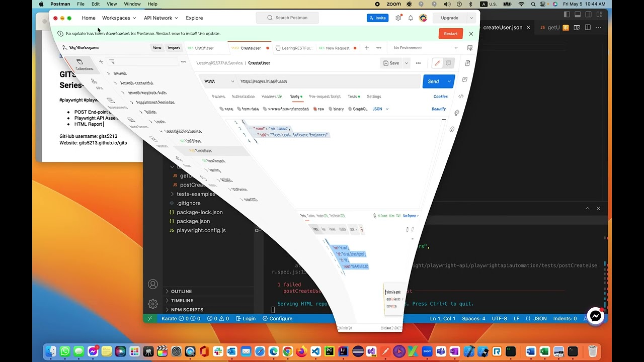The width and height of the screenshot is (644, 362).
Task: Open VS Code Accounts icon
Action: (153, 285)
